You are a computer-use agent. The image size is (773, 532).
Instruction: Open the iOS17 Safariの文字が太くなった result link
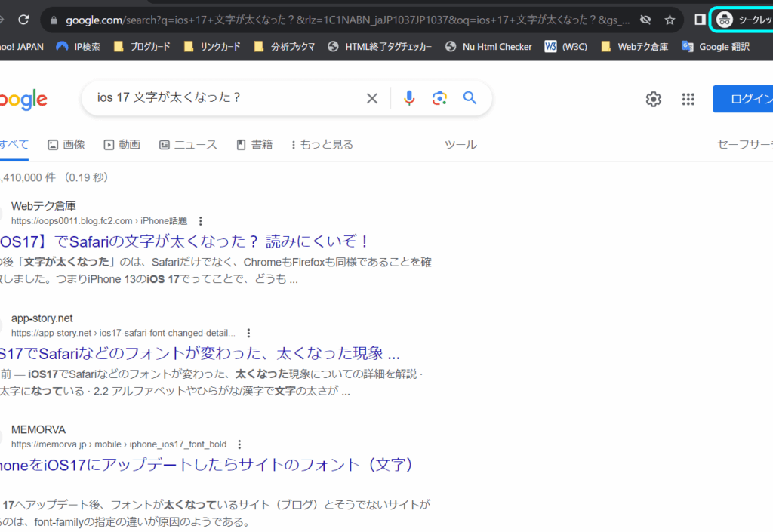(185, 241)
